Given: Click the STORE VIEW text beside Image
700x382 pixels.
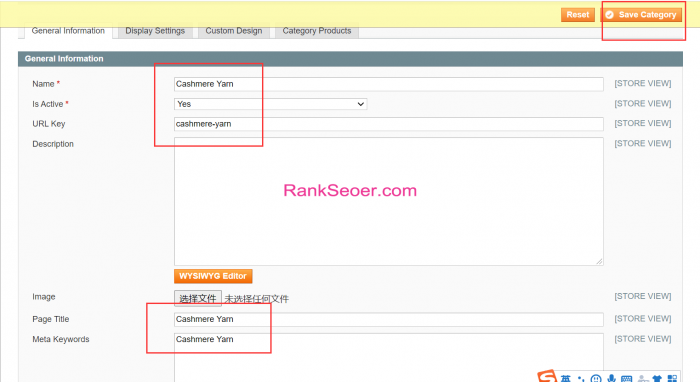Looking at the screenshot, I should click(643, 296).
